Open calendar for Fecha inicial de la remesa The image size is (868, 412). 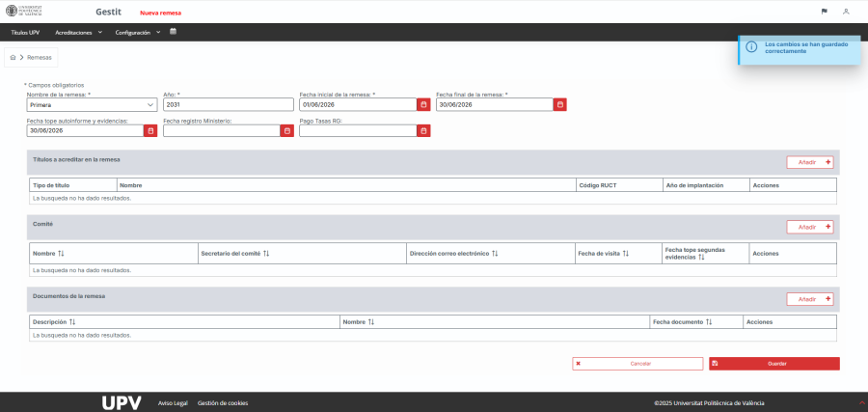coord(423,104)
